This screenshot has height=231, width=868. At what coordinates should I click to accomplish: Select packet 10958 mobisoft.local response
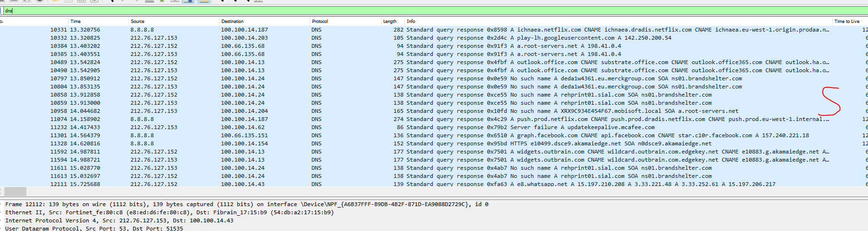(434, 111)
